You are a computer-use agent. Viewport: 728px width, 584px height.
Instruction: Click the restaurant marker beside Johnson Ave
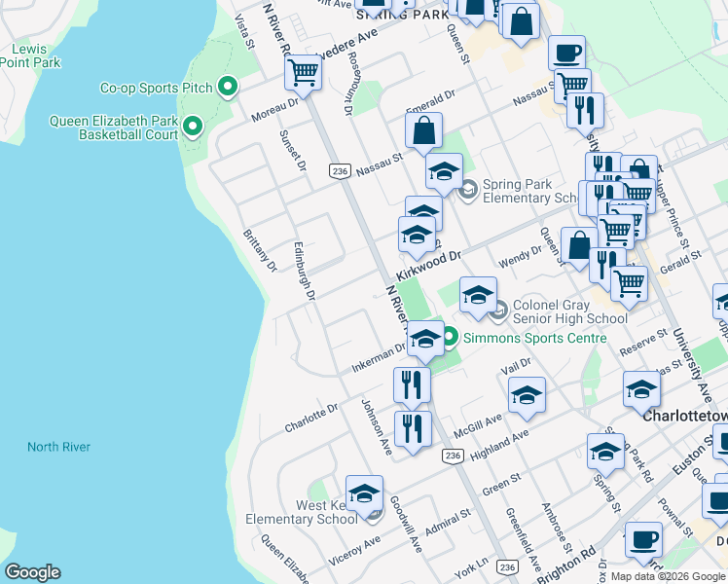(x=413, y=429)
